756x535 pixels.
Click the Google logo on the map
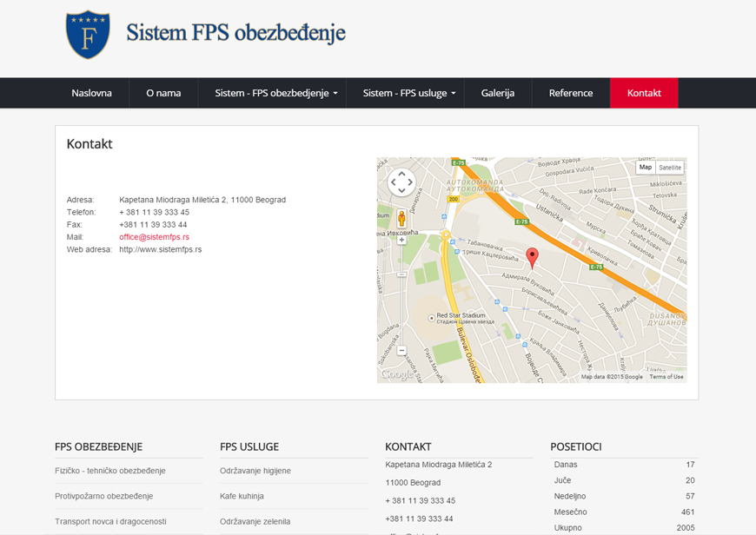[x=396, y=374]
